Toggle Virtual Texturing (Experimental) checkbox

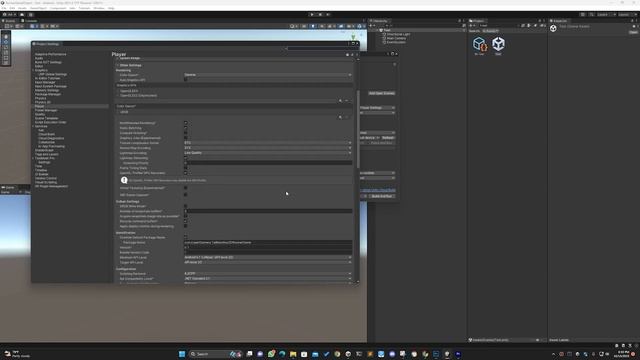(x=186, y=188)
